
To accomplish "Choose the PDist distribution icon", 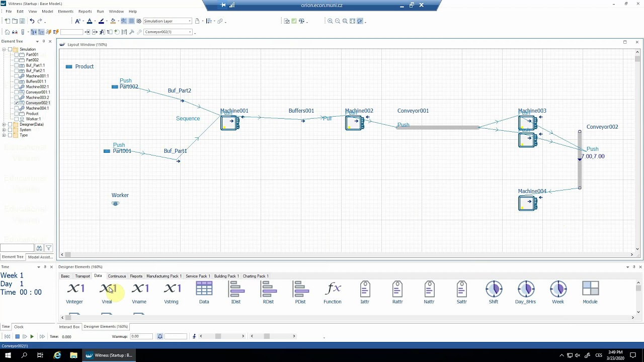I will tap(301, 289).
